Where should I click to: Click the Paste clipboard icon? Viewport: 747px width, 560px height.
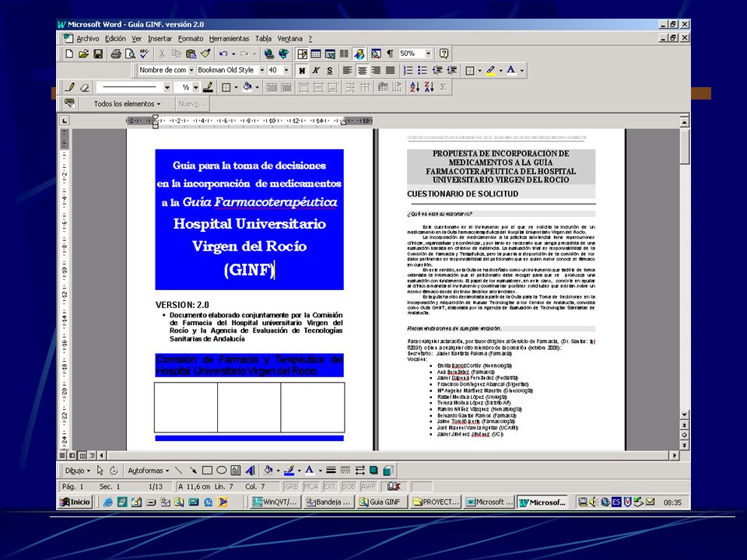tap(191, 54)
